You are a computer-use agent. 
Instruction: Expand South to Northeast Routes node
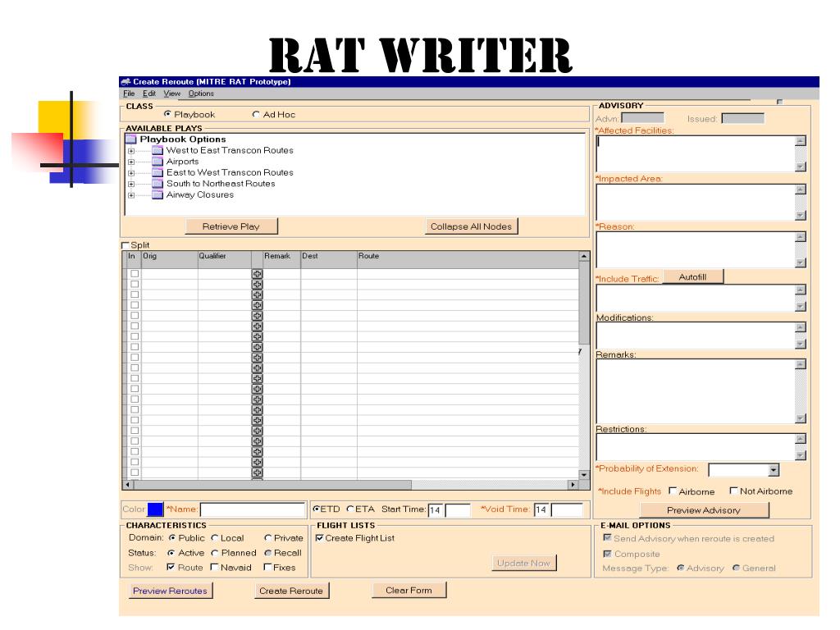tap(131, 185)
